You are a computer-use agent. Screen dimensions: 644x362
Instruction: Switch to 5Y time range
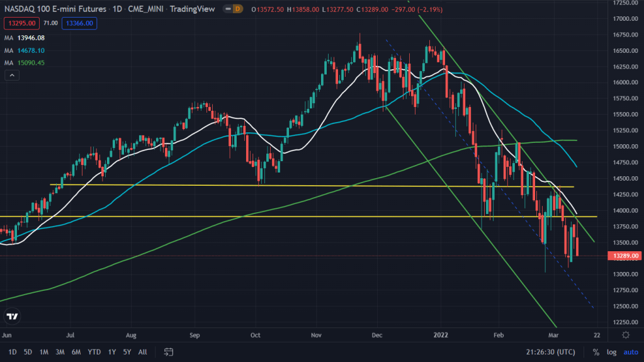(x=128, y=351)
